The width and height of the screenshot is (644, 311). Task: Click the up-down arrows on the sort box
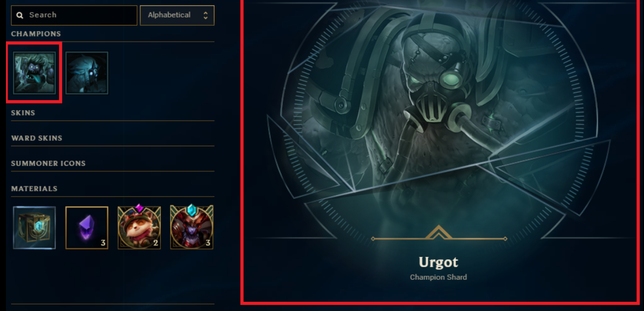click(205, 15)
